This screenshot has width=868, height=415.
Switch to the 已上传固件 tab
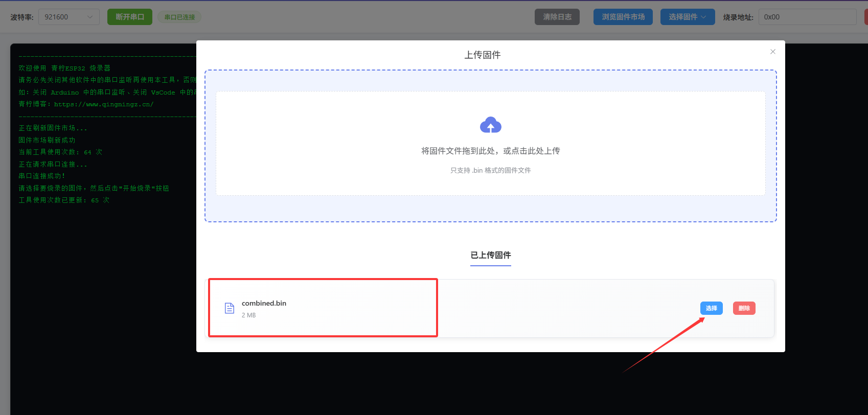(x=490, y=255)
